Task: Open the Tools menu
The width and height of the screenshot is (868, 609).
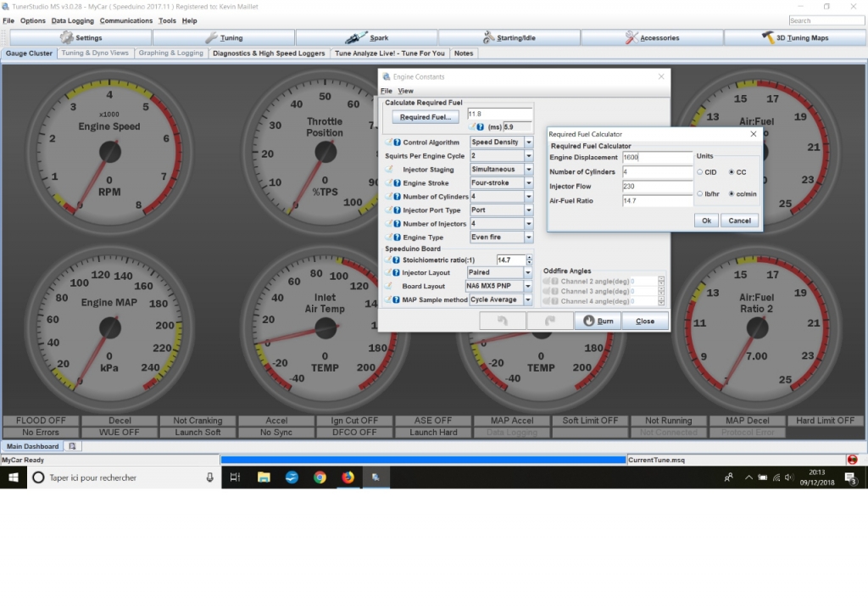Action: [167, 20]
